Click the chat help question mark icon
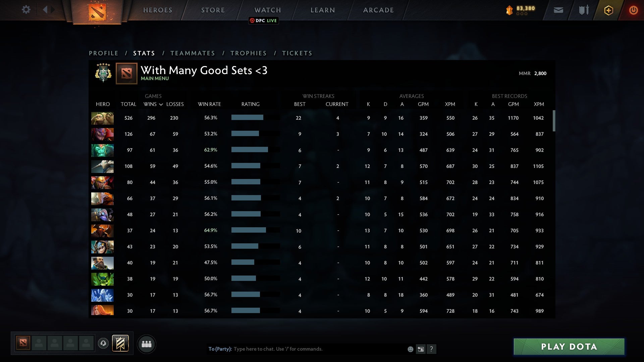The image size is (644, 362). (432, 349)
